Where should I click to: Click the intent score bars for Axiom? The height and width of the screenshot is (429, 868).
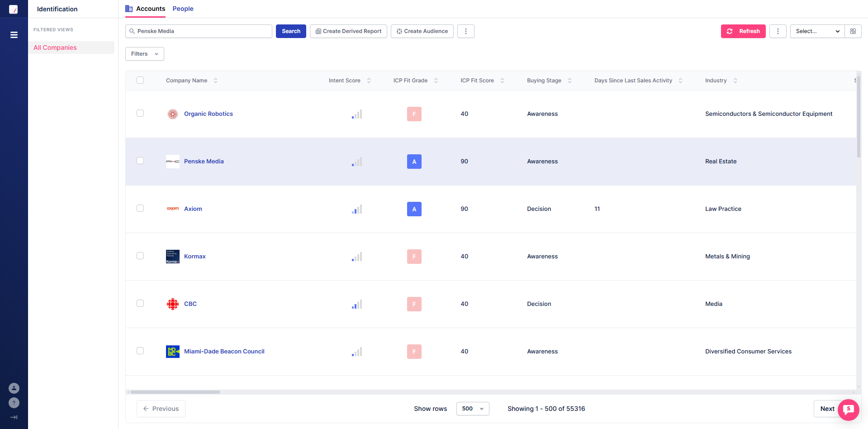(357, 209)
